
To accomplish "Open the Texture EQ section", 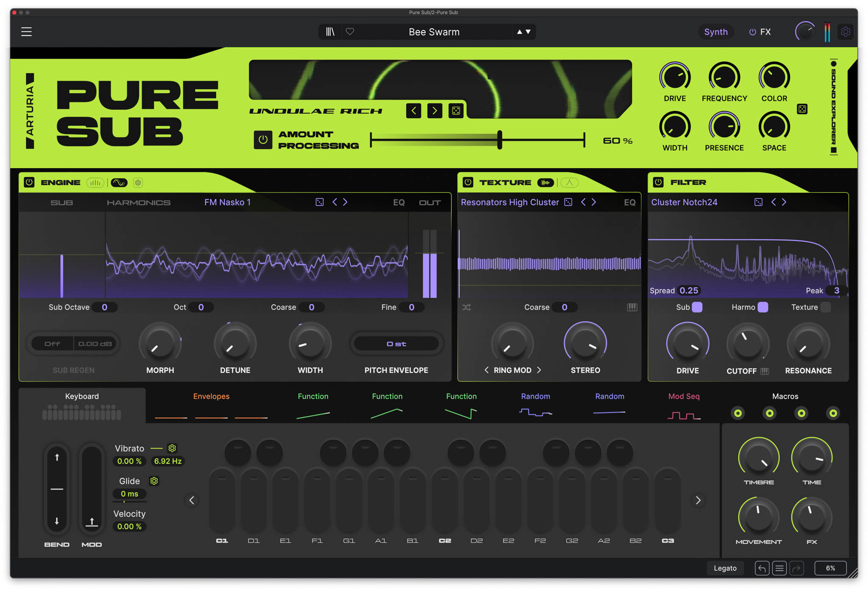I will point(630,202).
